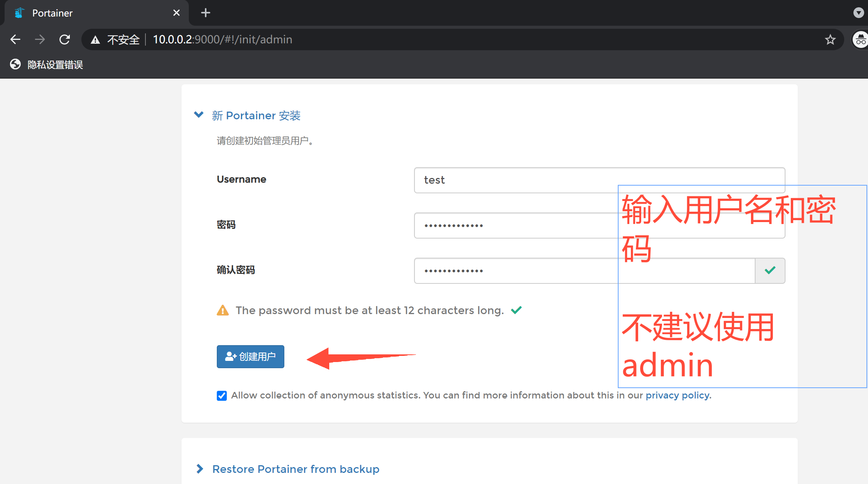This screenshot has height=484, width=868.
Task: Click the 密码 password field
Action: (599, 226)
